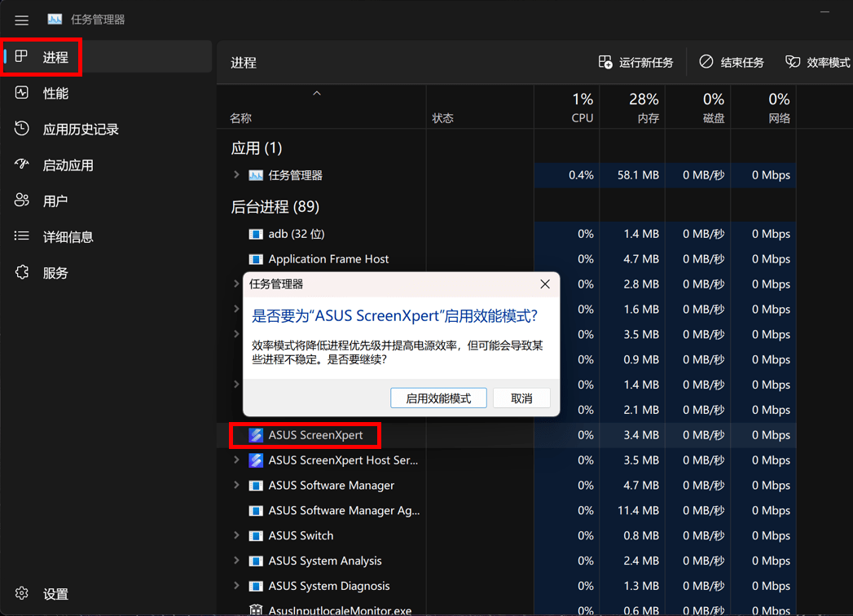Switch to the 性能 tab
Screen dimensions: 853x616
pyautogui.click(x=108, y=93)
